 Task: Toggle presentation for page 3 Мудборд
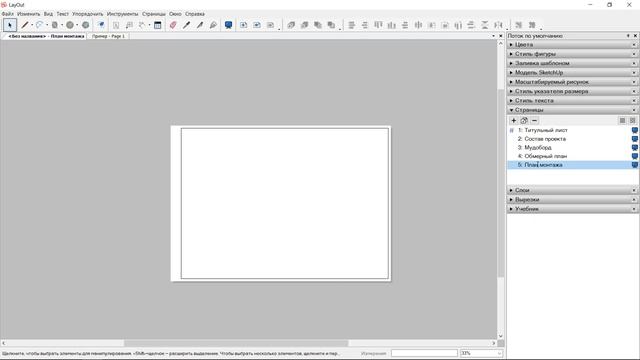coord(635,147)
